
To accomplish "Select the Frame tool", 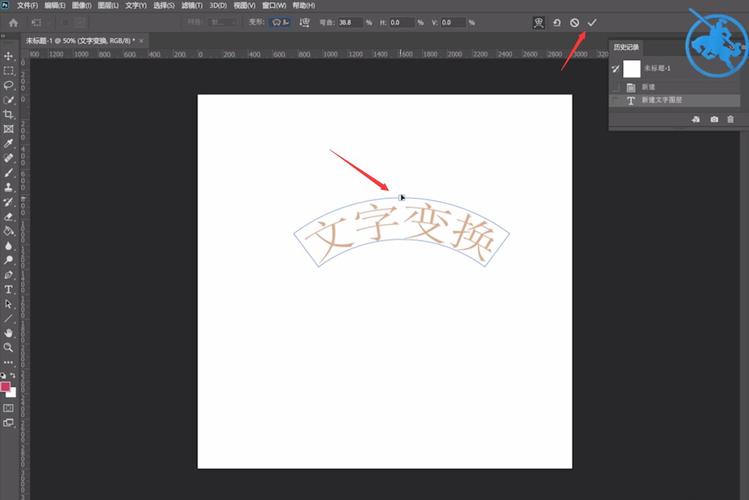I will pos(9,129).
